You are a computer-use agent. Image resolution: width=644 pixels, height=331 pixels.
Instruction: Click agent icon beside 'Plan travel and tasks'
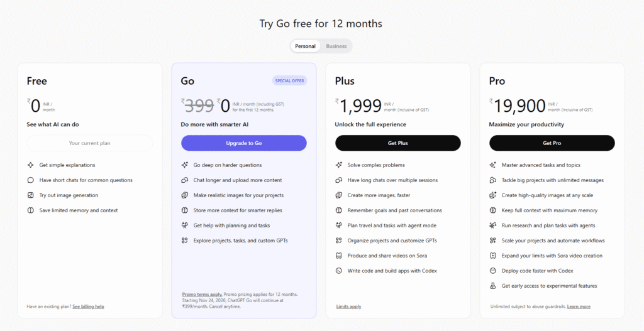click(x=338, y=225)
